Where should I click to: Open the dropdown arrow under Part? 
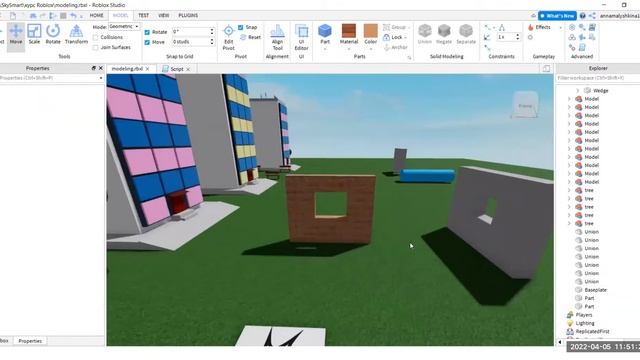point(325,49)
